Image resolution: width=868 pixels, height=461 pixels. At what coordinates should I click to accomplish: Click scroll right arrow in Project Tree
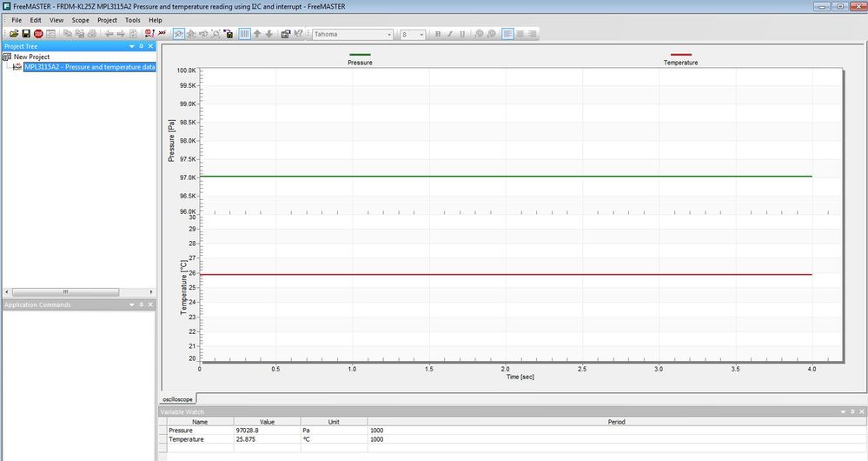pyautogui.click(x=151, y=292)
